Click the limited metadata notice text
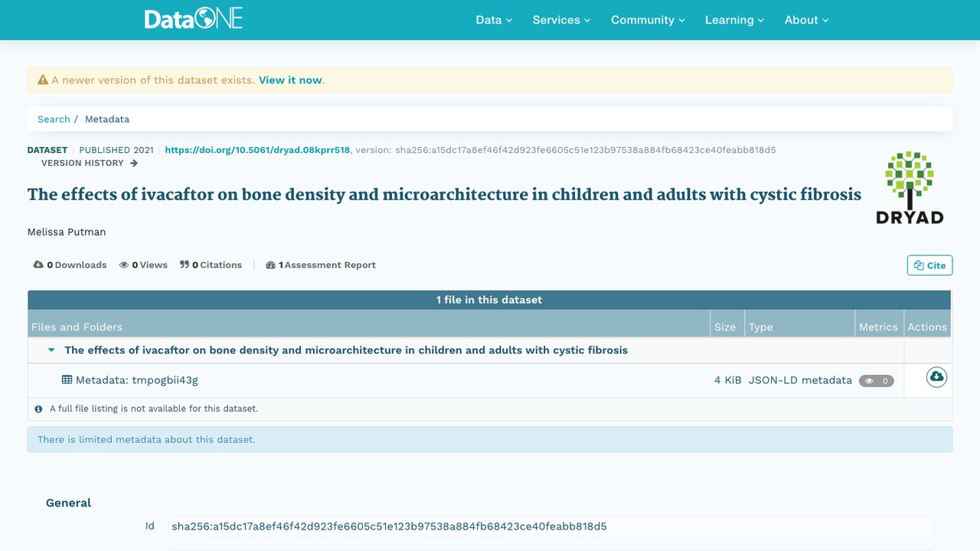 146,439
